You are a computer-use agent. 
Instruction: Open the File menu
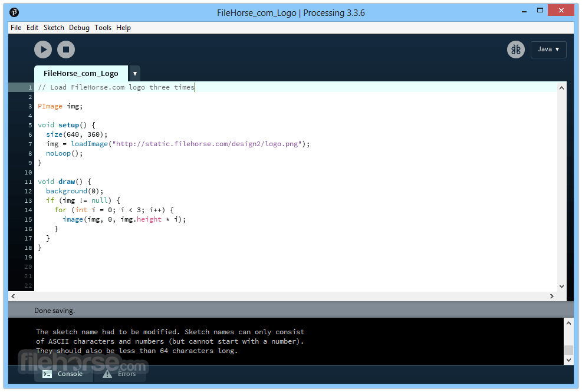tap(16, 28)
